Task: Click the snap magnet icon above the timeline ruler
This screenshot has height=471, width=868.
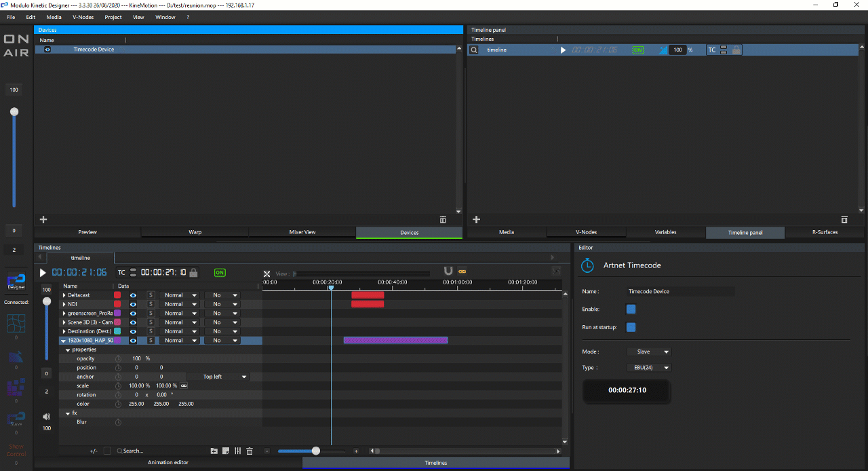Action: [448, 270]
